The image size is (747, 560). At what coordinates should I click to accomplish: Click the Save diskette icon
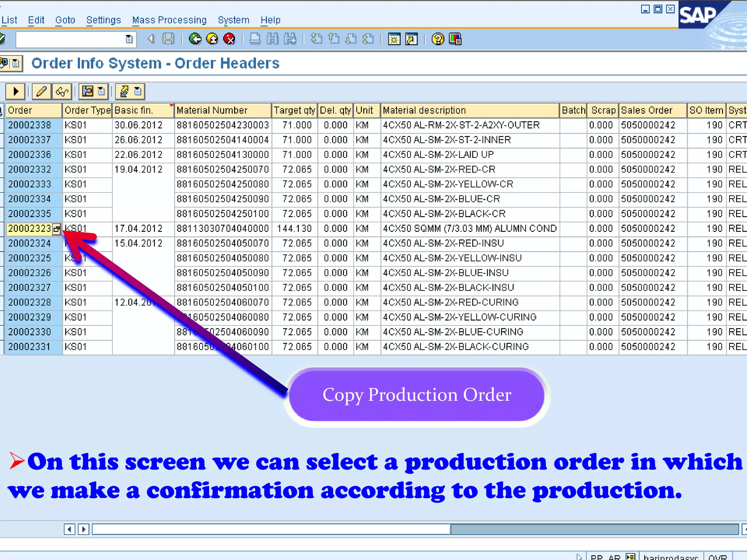168,39
